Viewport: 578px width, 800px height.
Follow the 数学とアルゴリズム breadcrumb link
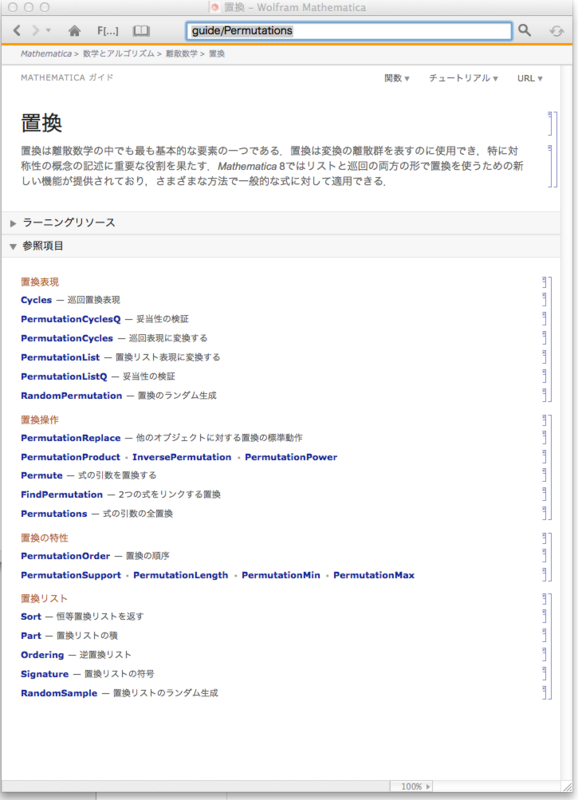coord(118,54)
